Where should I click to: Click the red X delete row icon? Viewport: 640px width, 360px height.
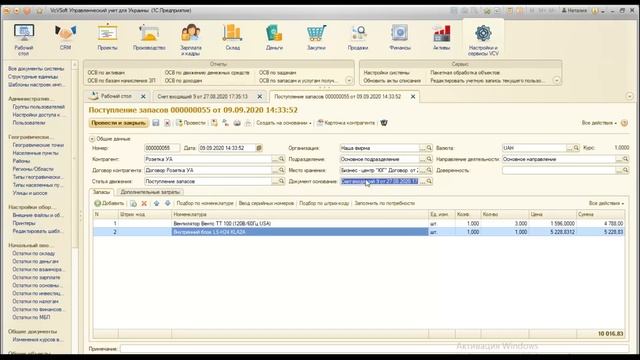(x=144, y=203)
